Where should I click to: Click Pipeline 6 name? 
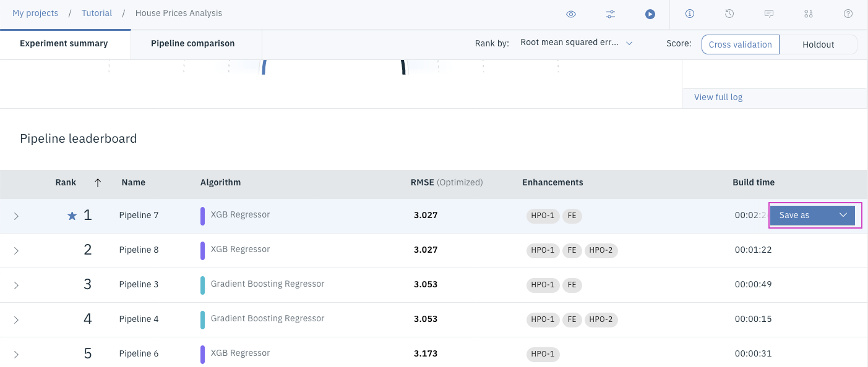click(x=139, y=353)
